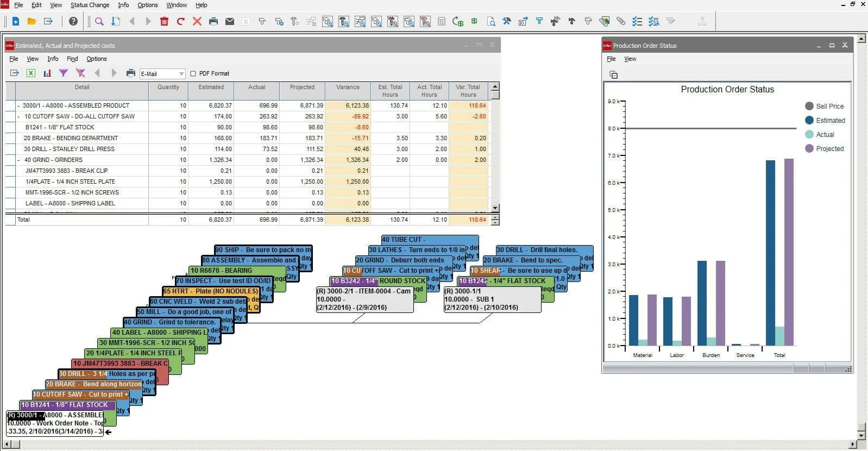The height and width of the screenshot is (451, 868).
Task: Click the Sell Price legend swatch
Action: click(x=809, y=106)
